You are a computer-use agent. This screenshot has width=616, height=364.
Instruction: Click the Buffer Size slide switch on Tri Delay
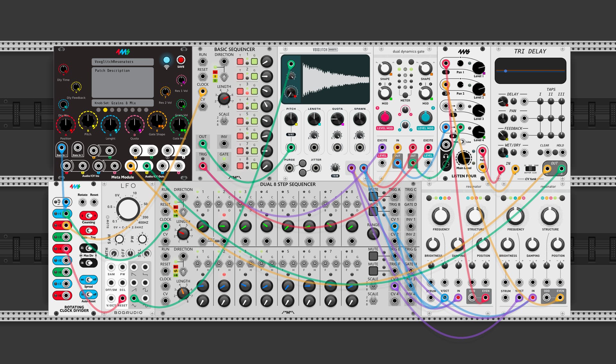530,168
